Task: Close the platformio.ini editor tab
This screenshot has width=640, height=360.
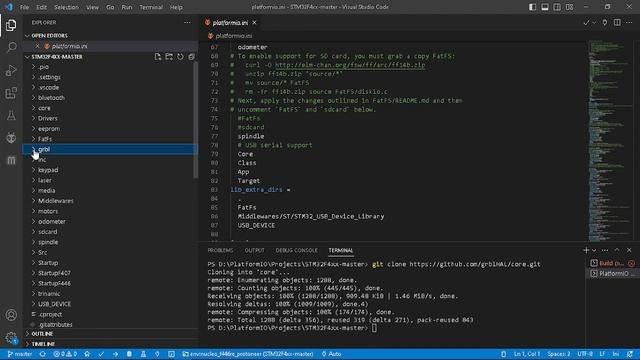Action: coord(255,23)
